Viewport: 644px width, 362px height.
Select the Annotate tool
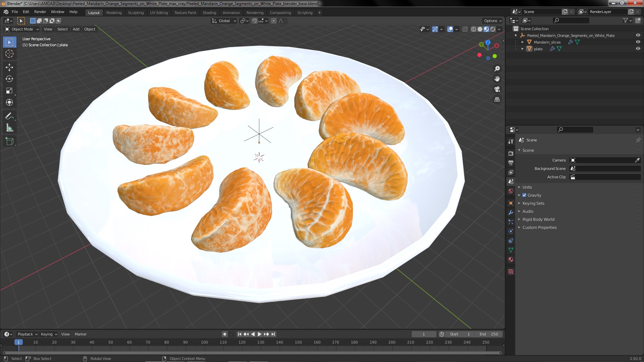[x=9, y=116]
